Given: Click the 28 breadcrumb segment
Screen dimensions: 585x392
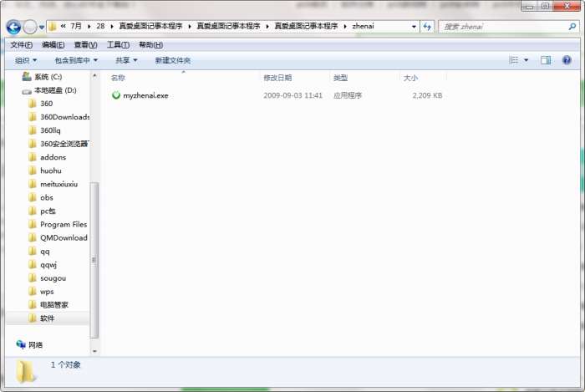Looking at the screenshot, I should pyautogui.click(x=100, y=26).
